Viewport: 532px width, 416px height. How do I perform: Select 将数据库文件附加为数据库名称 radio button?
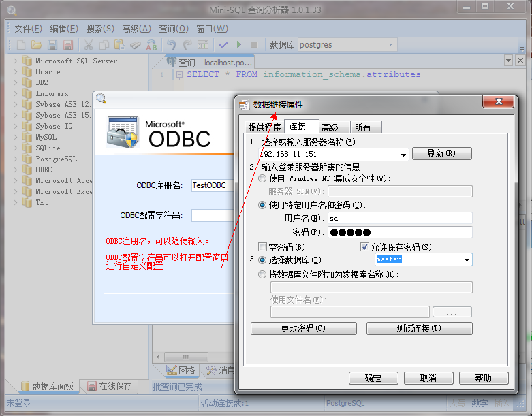[x=262, y=274]
